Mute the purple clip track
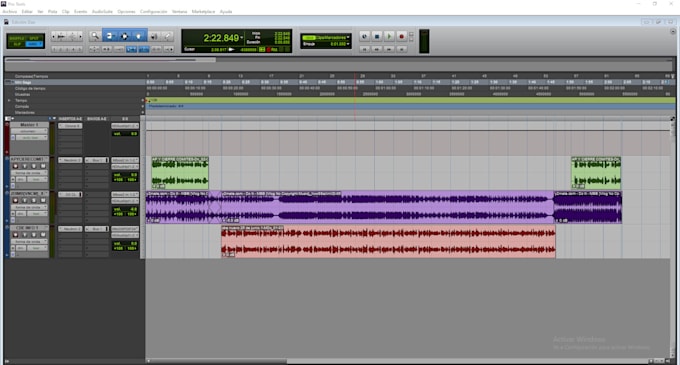 [x=43, y=200]
